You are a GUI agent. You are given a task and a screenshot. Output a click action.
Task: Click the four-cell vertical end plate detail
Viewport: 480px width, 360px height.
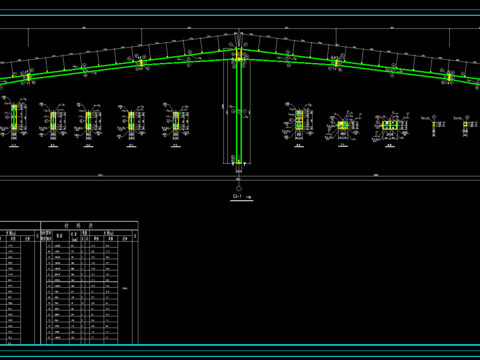pyautogui.click(x=299, y=120)
